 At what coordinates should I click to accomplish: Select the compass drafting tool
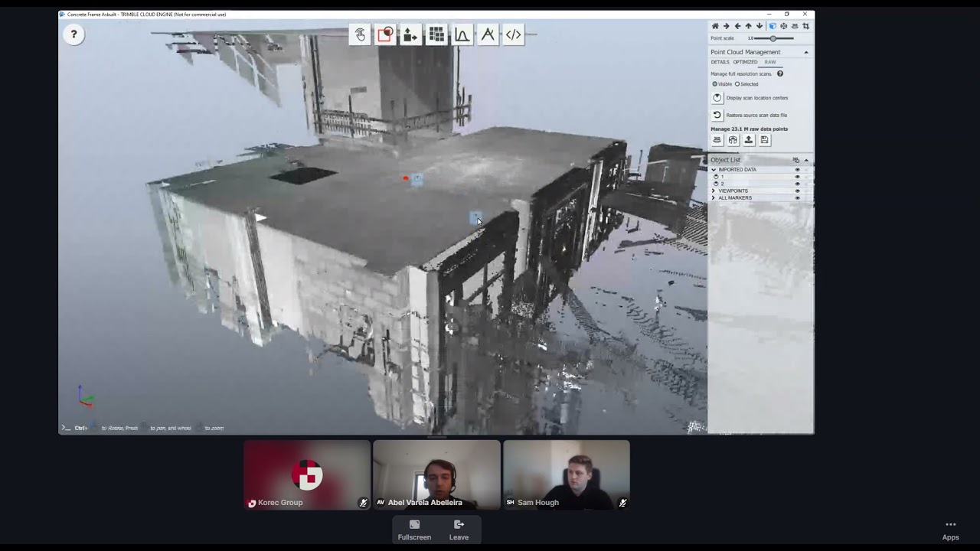pos(488,34)
